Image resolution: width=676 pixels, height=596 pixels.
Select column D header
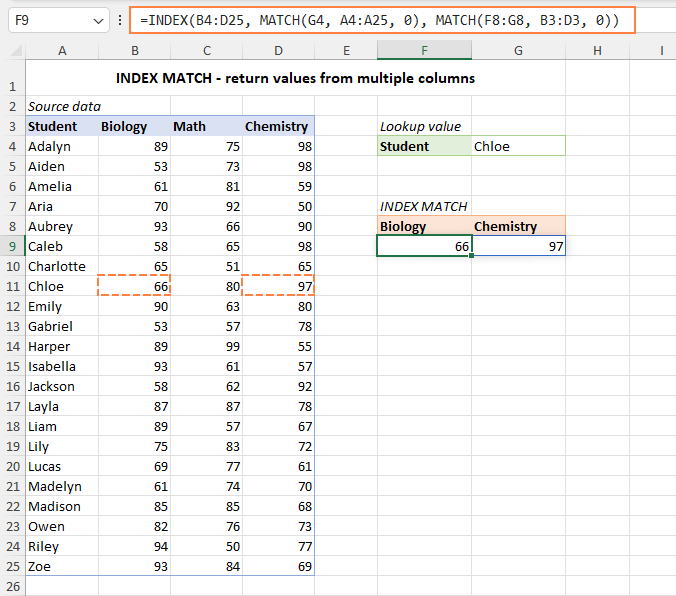279,51
